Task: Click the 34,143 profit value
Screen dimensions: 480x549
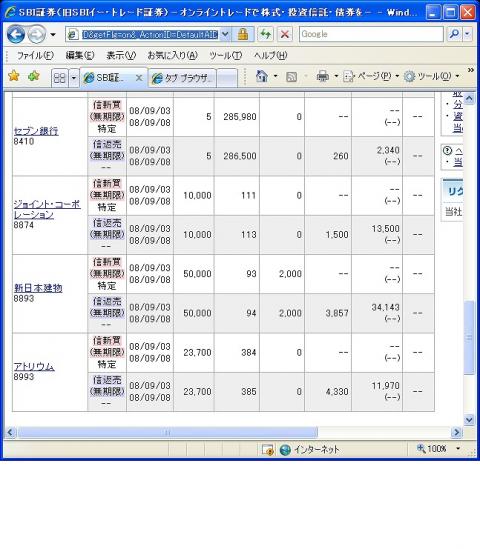Action: click(385, 307)
